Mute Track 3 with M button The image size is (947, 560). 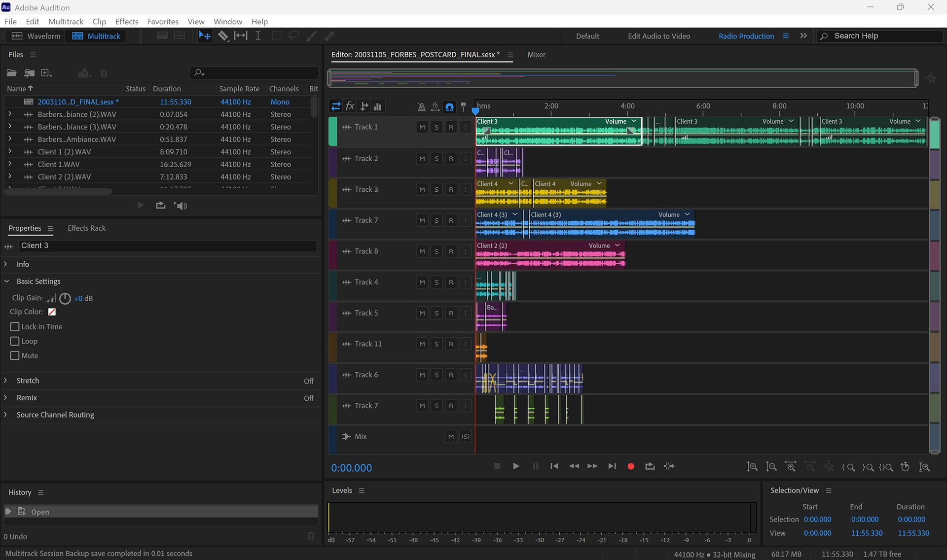[422, 190]
